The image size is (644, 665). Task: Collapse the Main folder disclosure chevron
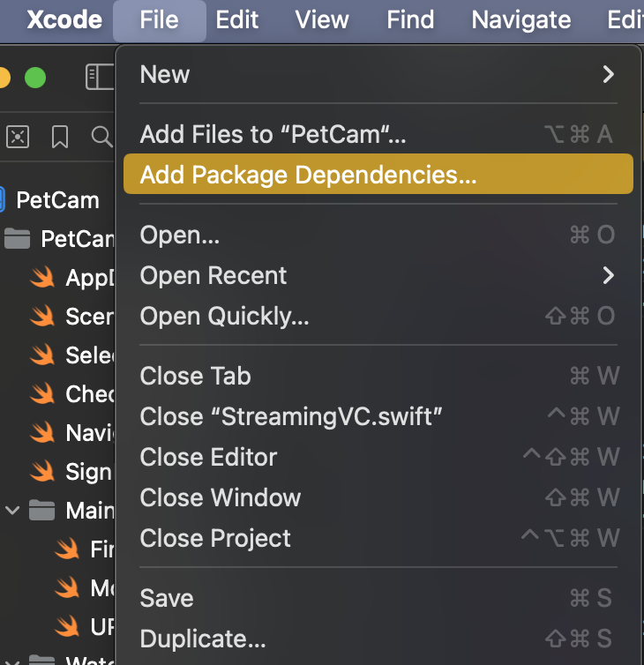point(12,510)
